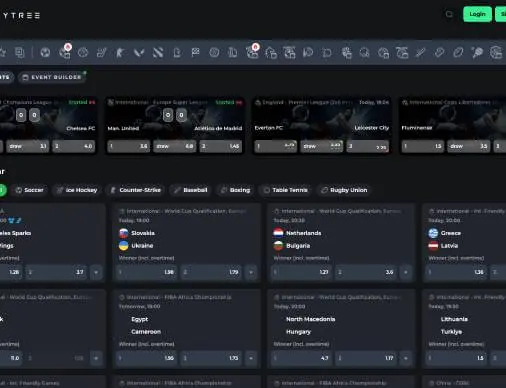Bet on Hungary to win at 1.17
The width and height of the screenshot is (506, 388).
(366, 358)
